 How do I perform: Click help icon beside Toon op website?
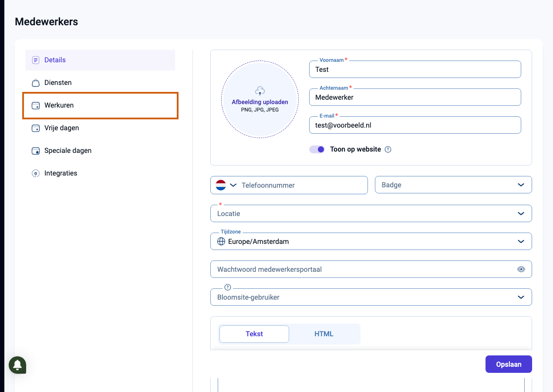[388, 149]
